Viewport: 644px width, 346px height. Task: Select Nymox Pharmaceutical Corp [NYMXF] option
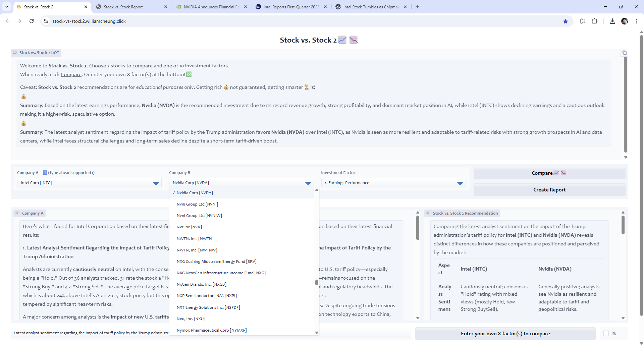(x=241, y=330)
